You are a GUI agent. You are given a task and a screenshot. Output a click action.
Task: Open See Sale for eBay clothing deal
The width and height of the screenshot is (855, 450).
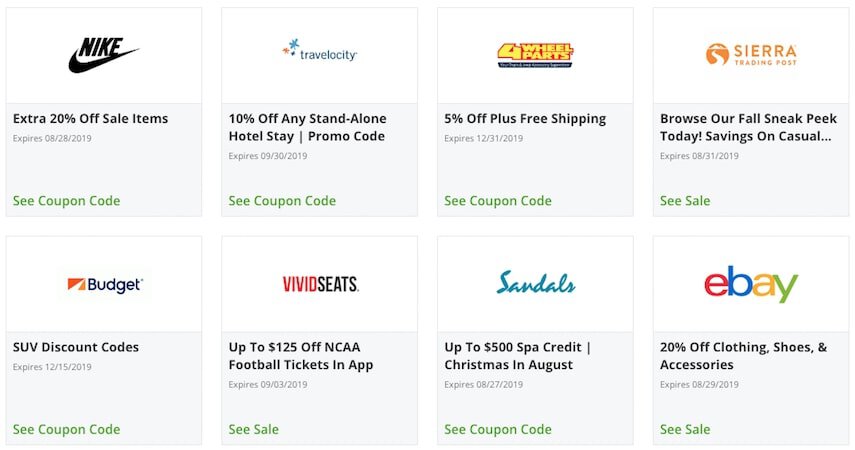pyautogui.click(x=685, y=429)
